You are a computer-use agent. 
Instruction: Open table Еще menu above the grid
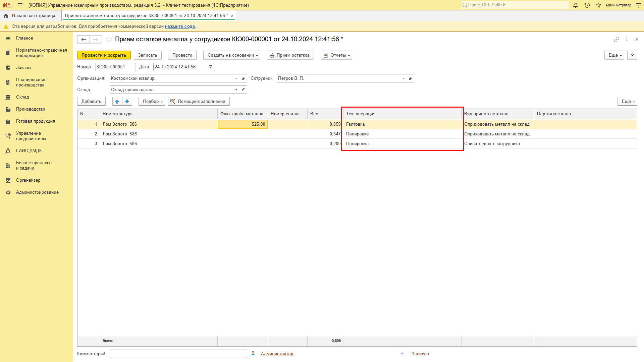tap(627, 102)
